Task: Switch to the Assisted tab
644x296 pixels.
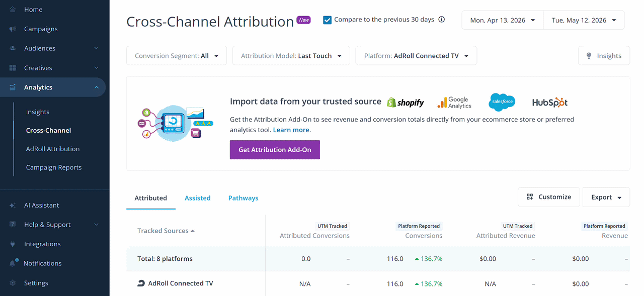Action: point(198,198)
